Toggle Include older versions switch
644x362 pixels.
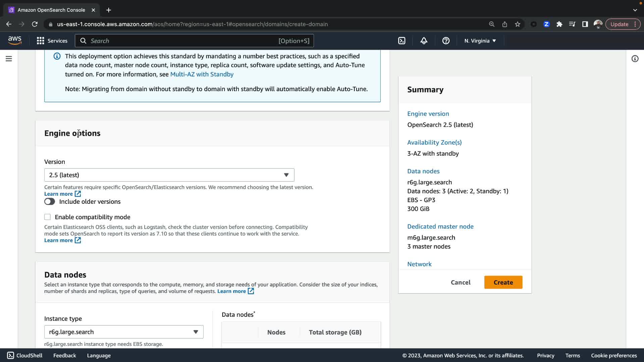(x=50, y=201)
